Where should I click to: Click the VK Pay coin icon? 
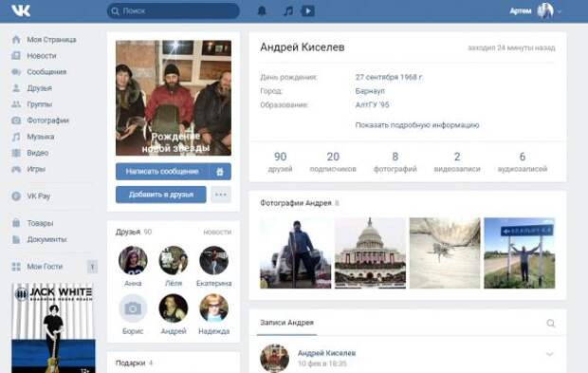(16, 196)
